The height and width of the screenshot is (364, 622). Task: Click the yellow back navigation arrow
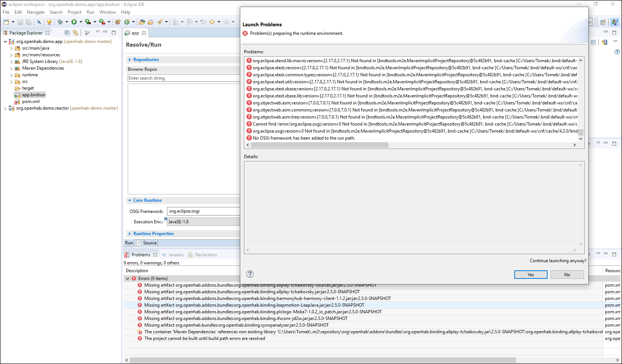212,22
